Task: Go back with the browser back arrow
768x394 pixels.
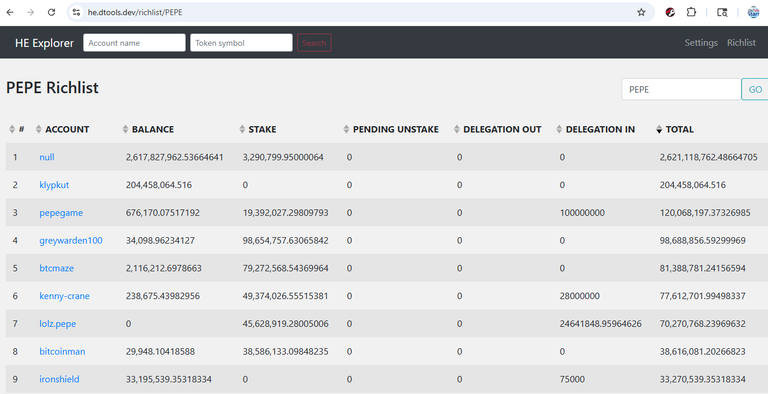Action: 10,12
